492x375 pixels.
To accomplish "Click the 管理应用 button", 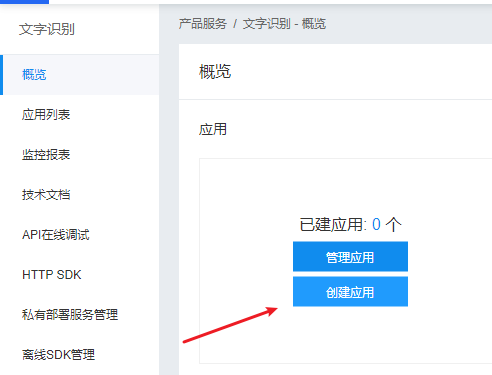I will (350, 257).
